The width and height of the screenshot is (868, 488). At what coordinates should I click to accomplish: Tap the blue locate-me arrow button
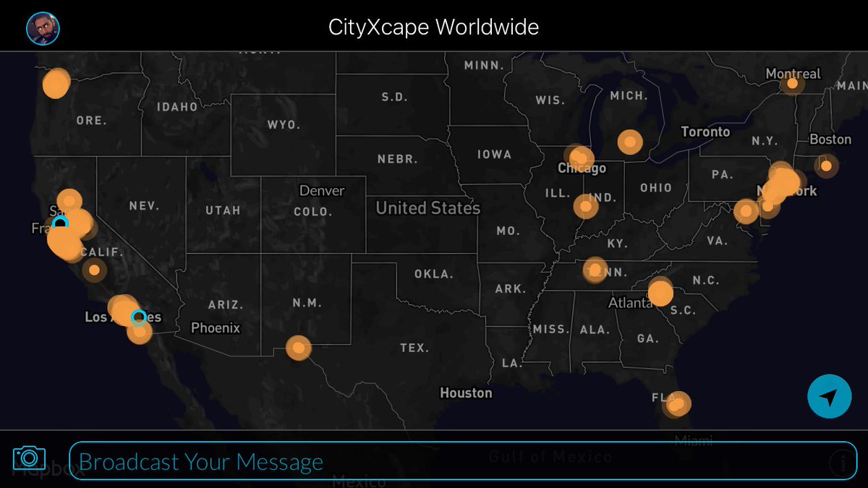[830, 396]
